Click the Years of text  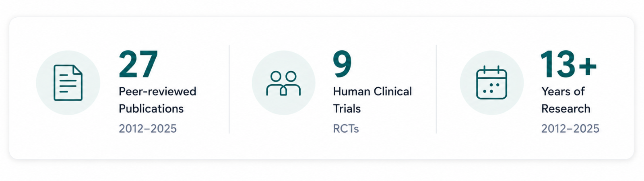[563, 92]
